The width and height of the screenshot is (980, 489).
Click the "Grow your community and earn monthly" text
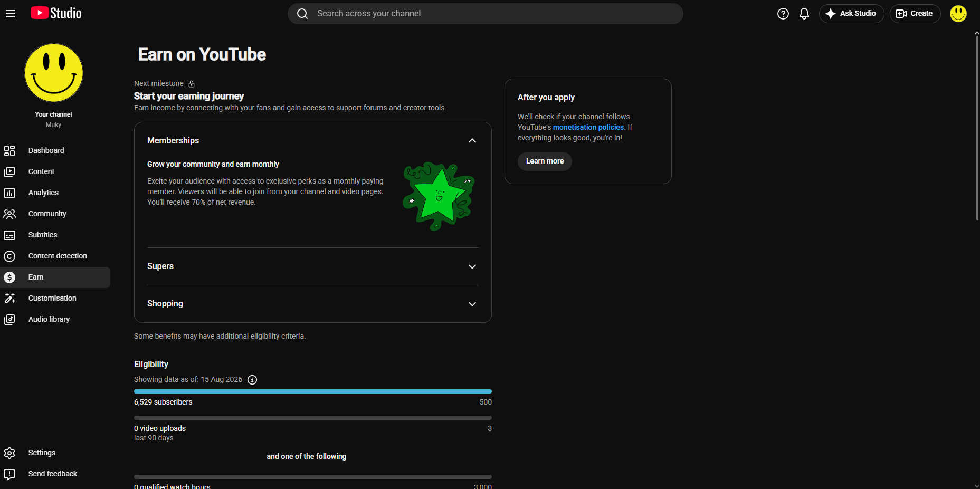point(213,165)
